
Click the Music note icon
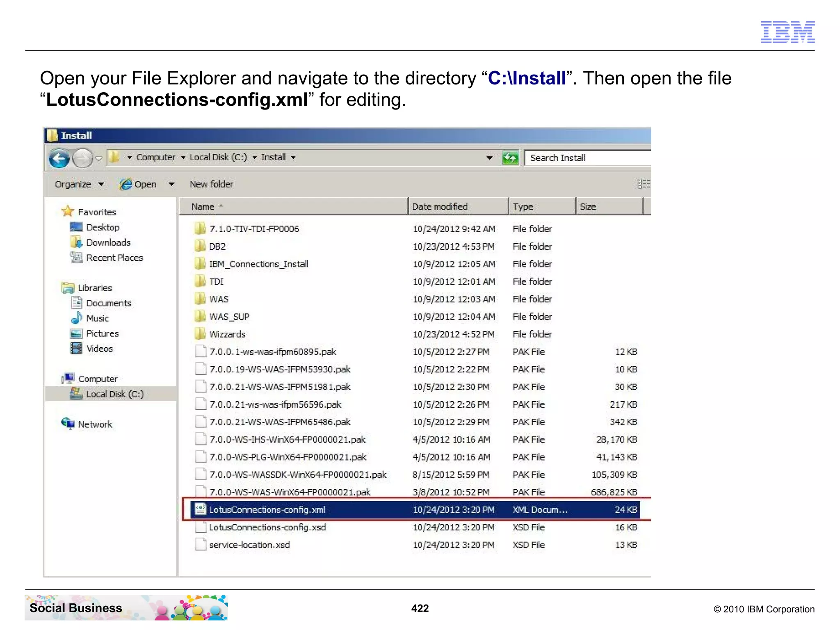77,318
